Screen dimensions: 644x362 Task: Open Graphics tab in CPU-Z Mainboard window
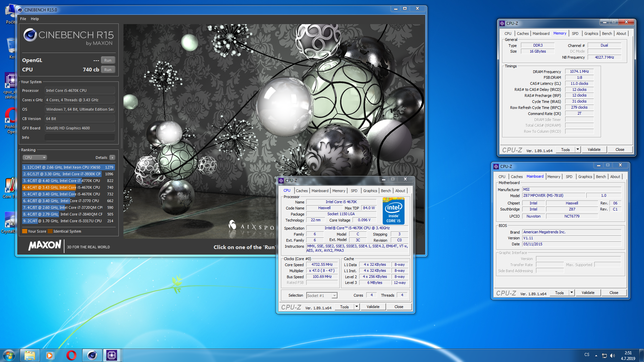[x=585, y=177]
